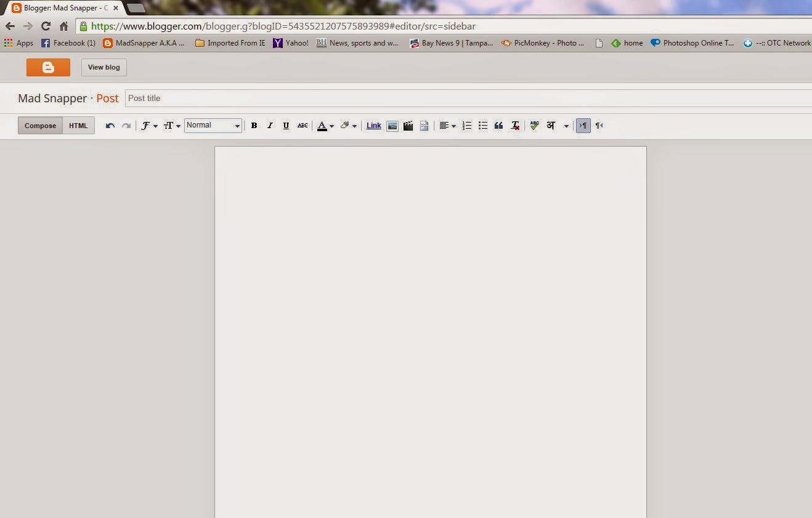
Task: Open the Bay News 9 | Tampa bookmark
Action: [x=451, y=43]
